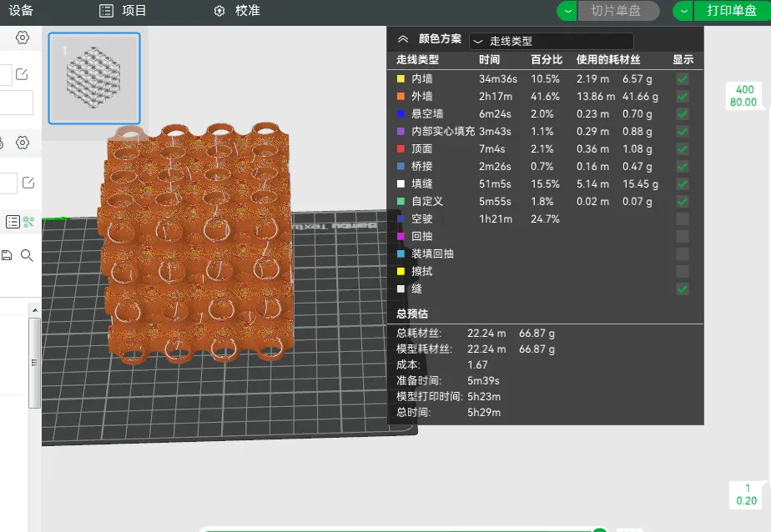
Task: Uncheck the 外墙 display checkbox
Action: point(682,96)
